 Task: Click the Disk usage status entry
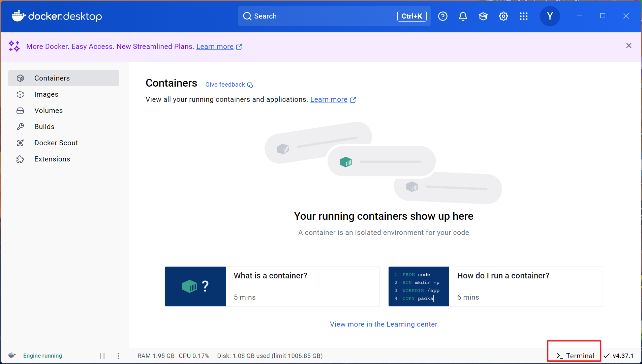click(x=270, y=356)
